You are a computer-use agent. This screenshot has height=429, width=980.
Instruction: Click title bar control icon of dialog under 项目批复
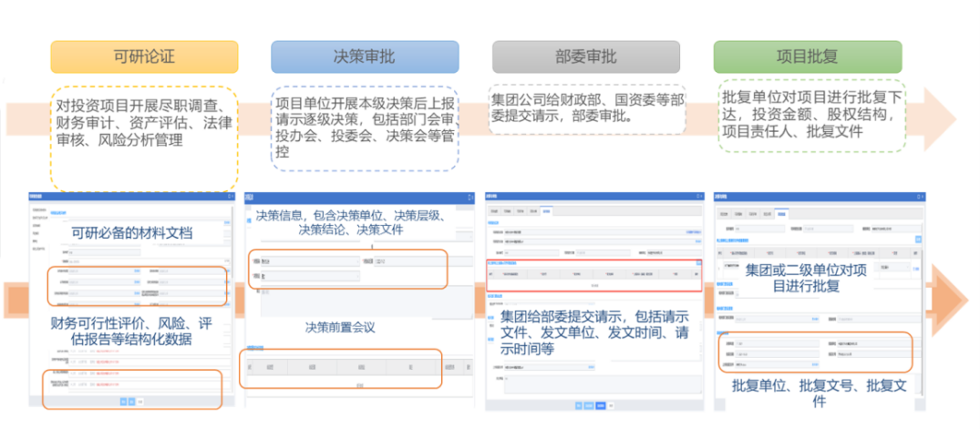(x=919, y=196)
